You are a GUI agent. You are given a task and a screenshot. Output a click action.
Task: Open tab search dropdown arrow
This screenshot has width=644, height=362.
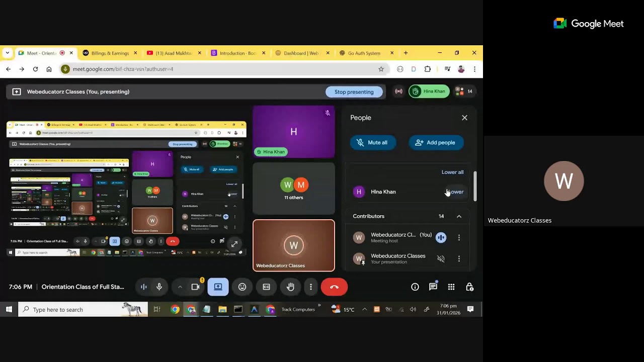coord(7,53)
